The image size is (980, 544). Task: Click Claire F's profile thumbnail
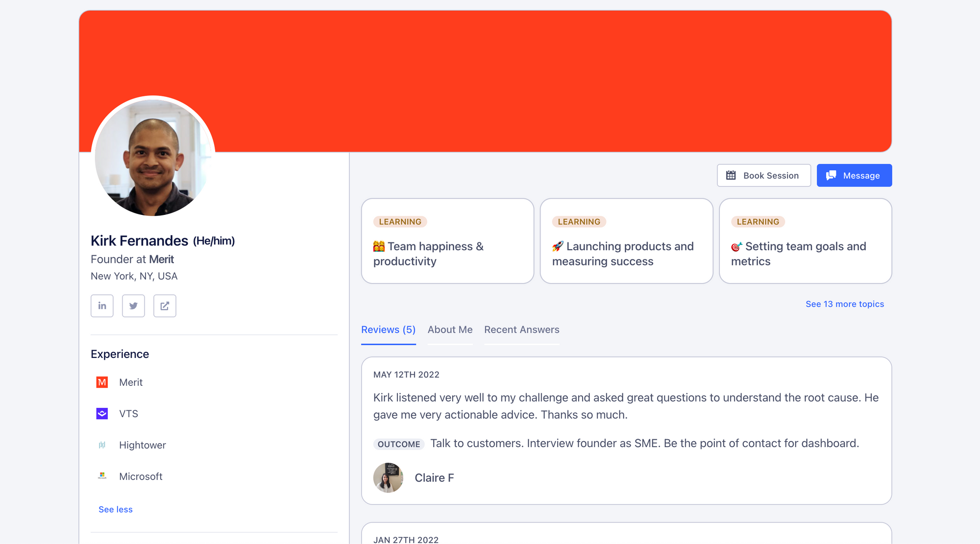pos(388,477)
